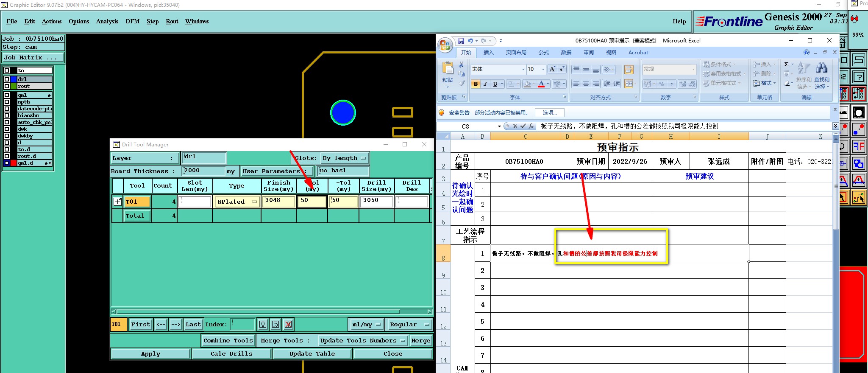Switch to Excel 公式 ribbon tab
868x373 pixels.
544,52
